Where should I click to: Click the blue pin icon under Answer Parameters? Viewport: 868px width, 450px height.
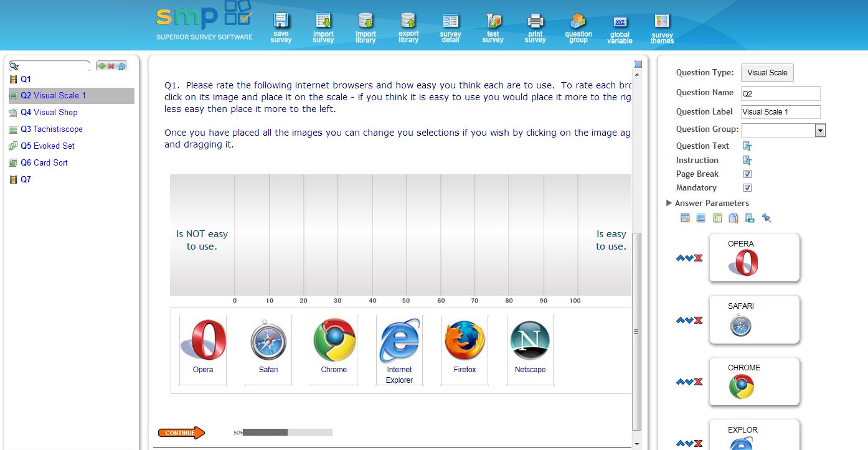click(767, 218)
